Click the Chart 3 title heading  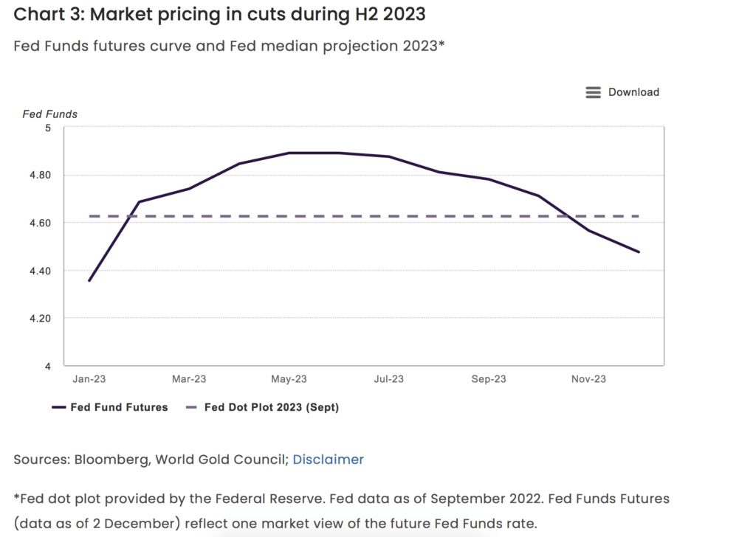(221, 14)
